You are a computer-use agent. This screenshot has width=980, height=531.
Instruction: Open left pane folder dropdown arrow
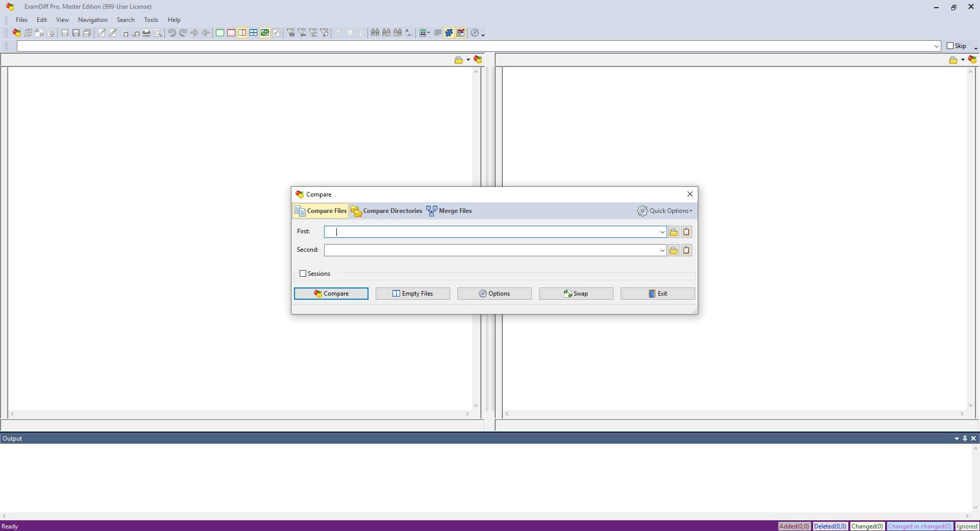(x=468, y=60)
